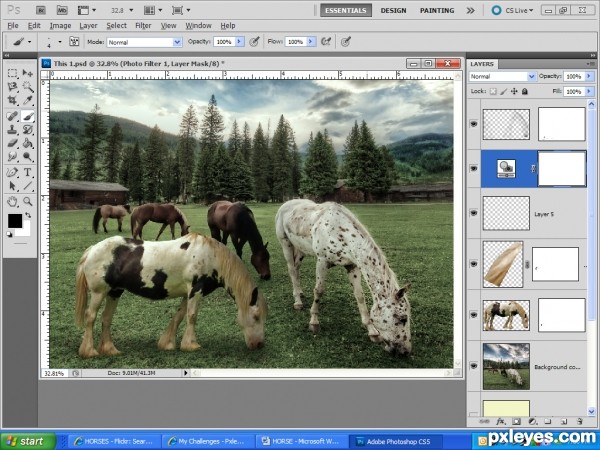Image resolution: width=600 pixels, height=450 pixels.
Task: Select the History Brush tool
Action: pyautogui.click(x=27, y=129)
